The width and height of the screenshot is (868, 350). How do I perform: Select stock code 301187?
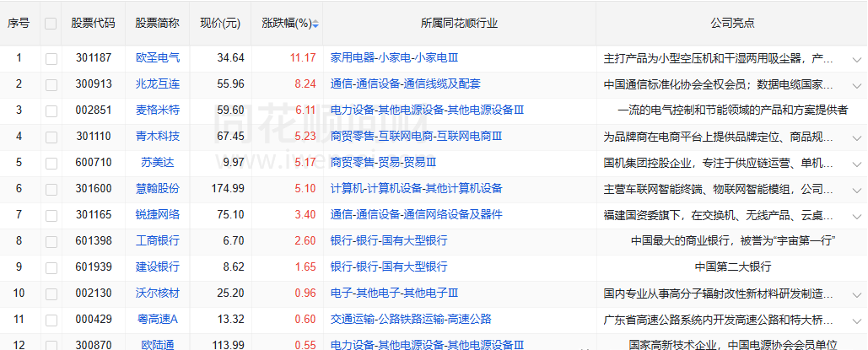pyautogui.click(x=94, y=57)
